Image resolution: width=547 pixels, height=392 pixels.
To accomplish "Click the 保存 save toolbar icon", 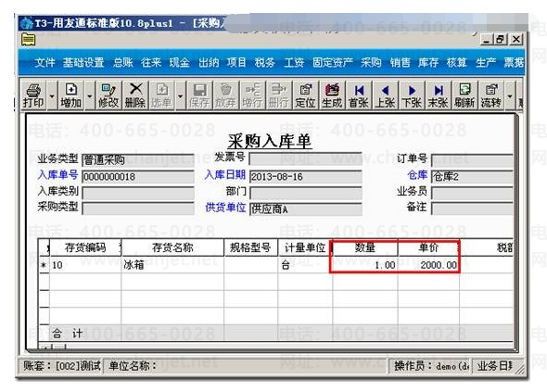I will point(199,95).
